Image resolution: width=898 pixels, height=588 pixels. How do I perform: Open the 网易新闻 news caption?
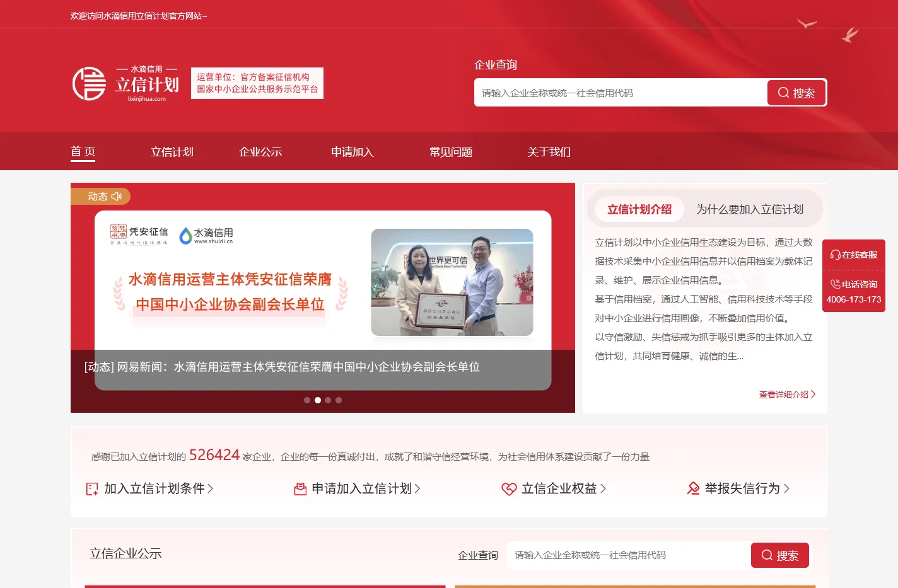[x=283, y=367]
